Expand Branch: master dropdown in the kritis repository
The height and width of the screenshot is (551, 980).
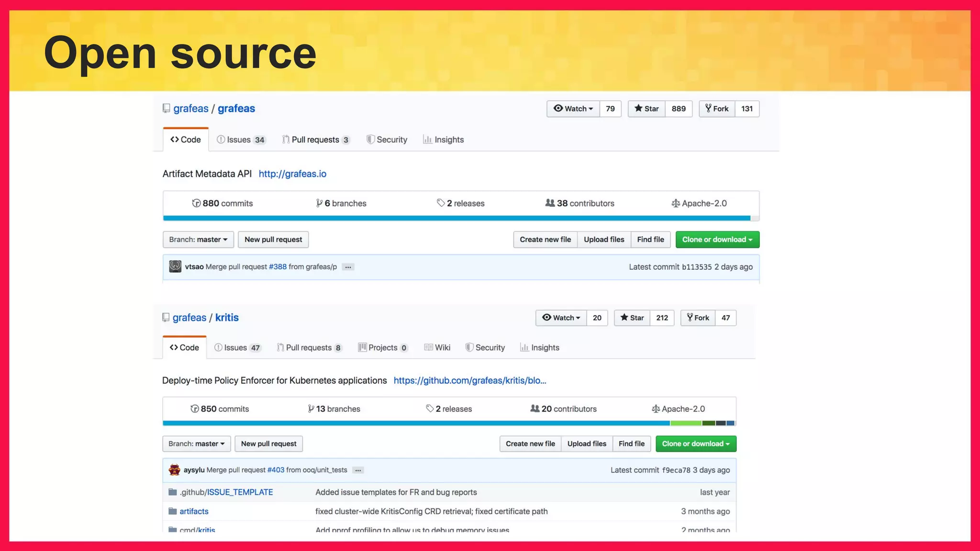point(197,444)
